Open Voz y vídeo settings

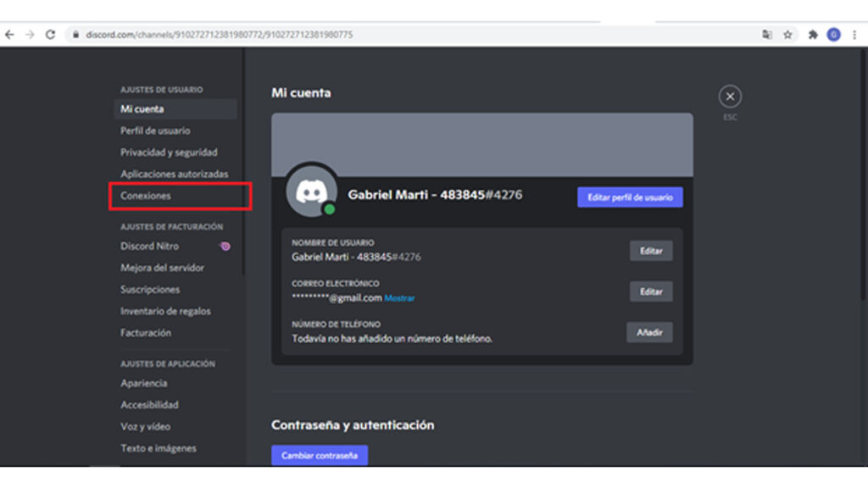[x=145, y=426]
